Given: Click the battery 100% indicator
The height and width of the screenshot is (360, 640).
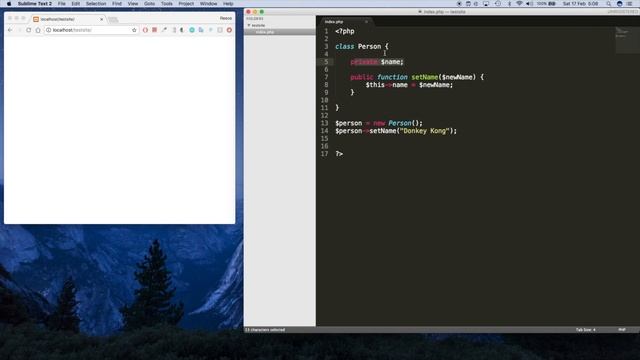Looking at the screenshot, I should tap(546, 4).
